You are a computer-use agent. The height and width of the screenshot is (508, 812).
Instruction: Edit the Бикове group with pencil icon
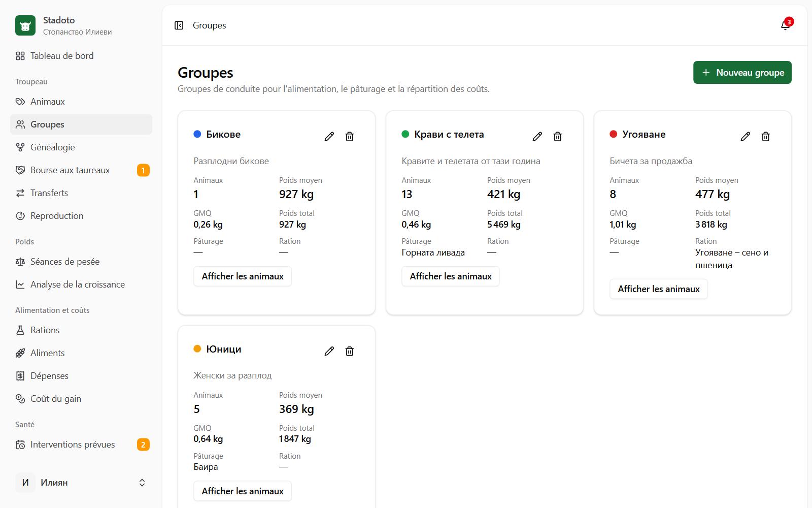pyautogui.click(x=329, y=137)
